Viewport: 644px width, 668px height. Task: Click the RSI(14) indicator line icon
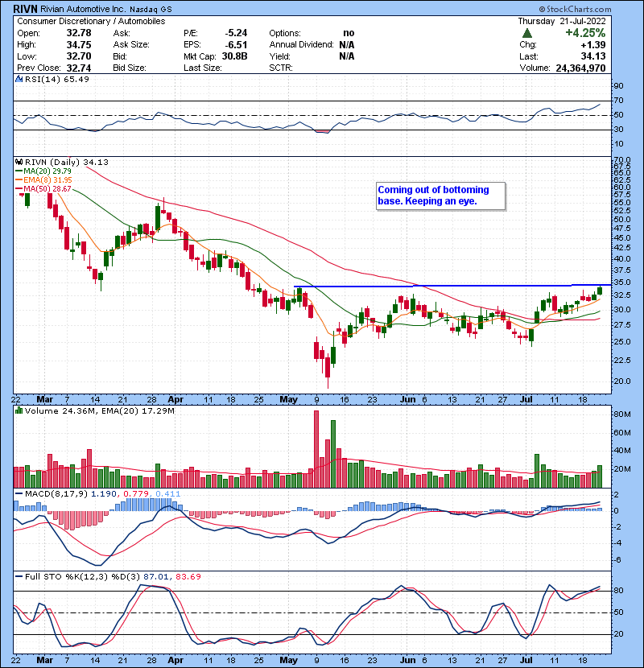pyautogui.click(x=19, y=79)
